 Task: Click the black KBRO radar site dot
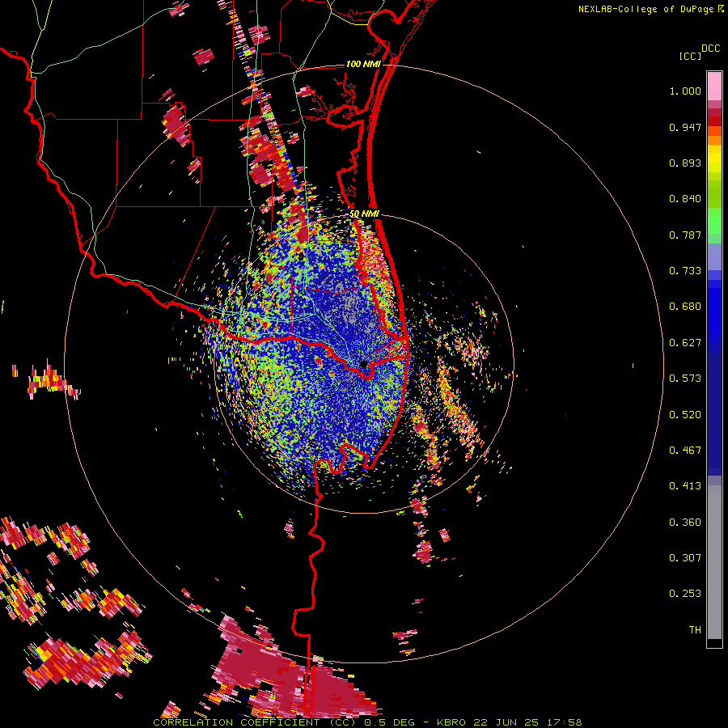pyautogui.click(x=363, y=363)
